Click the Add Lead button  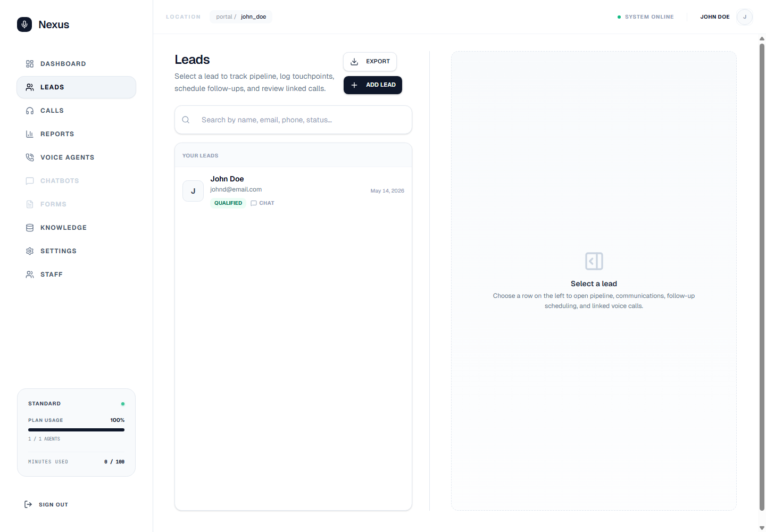tap(373, 85)
